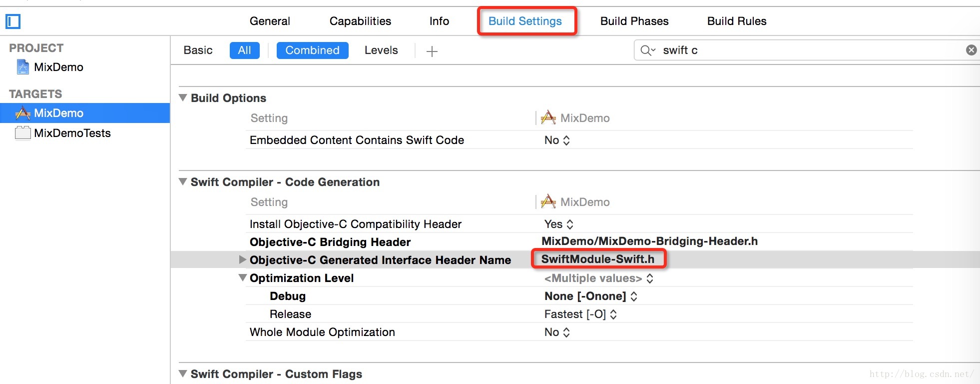Select the Whole Module Optimization setting name
The height and width of the screenshot is (384, 980).
[x=322, y=332]
